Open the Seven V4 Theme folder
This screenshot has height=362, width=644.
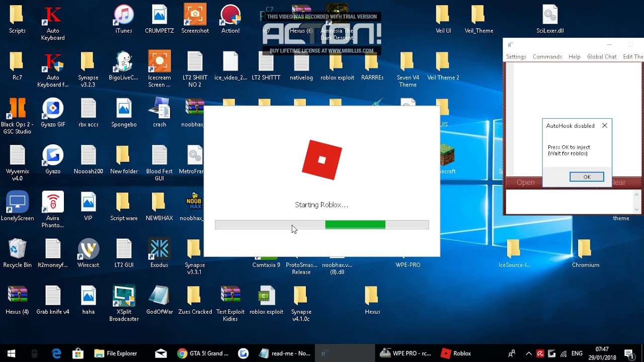[408, 69]
